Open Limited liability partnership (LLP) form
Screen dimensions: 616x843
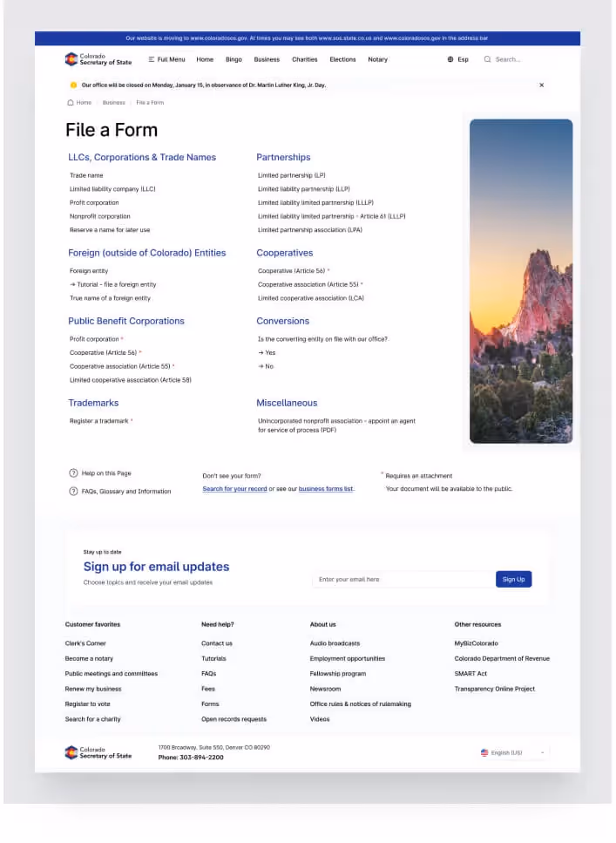(x=304, y=188)
